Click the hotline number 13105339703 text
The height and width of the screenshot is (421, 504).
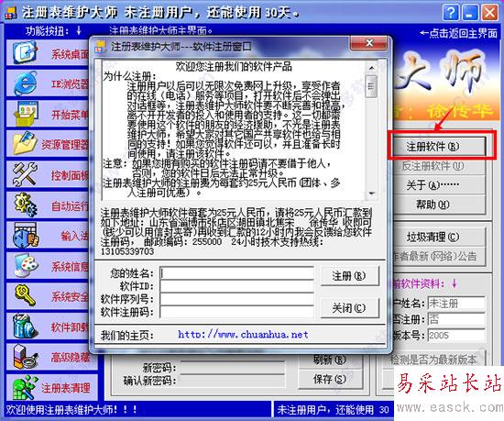coord(127,251)
